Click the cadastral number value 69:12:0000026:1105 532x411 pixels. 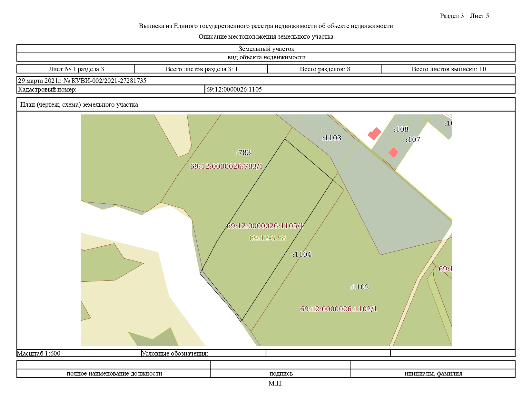(234, 89)
